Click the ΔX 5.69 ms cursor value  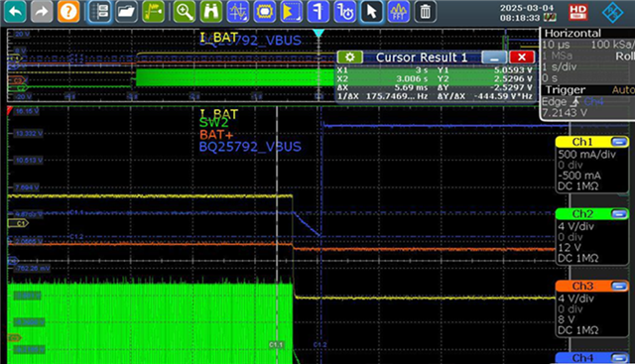point(412,88)
